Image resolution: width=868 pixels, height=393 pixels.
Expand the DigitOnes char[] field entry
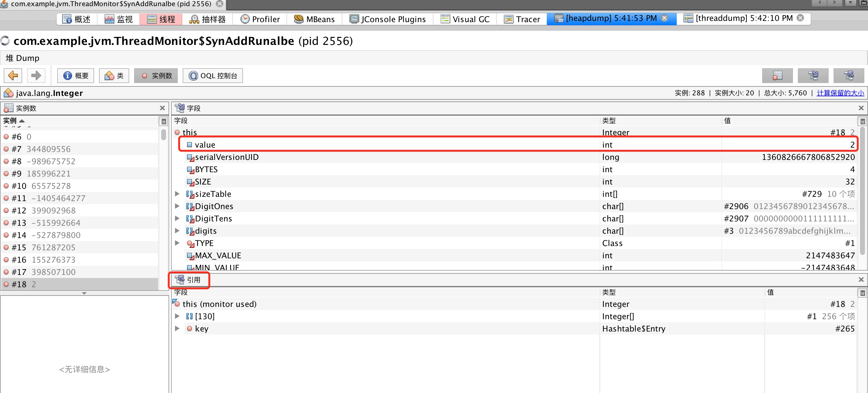(179, 206)
